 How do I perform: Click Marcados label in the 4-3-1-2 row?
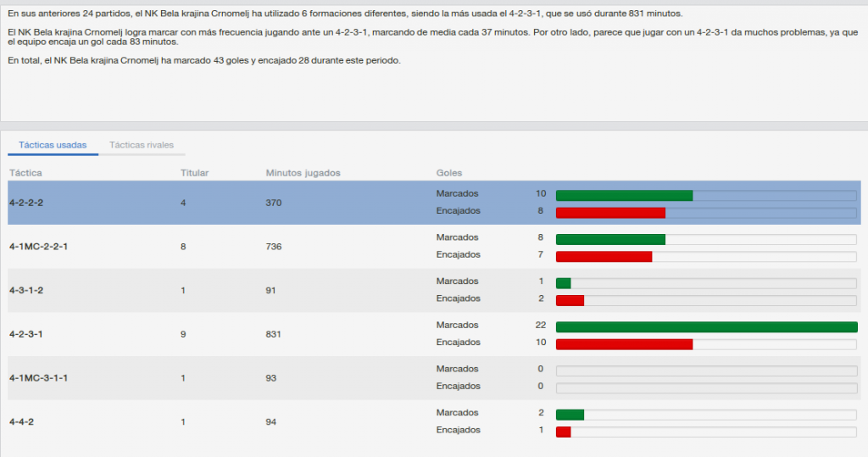coord(457,281)
